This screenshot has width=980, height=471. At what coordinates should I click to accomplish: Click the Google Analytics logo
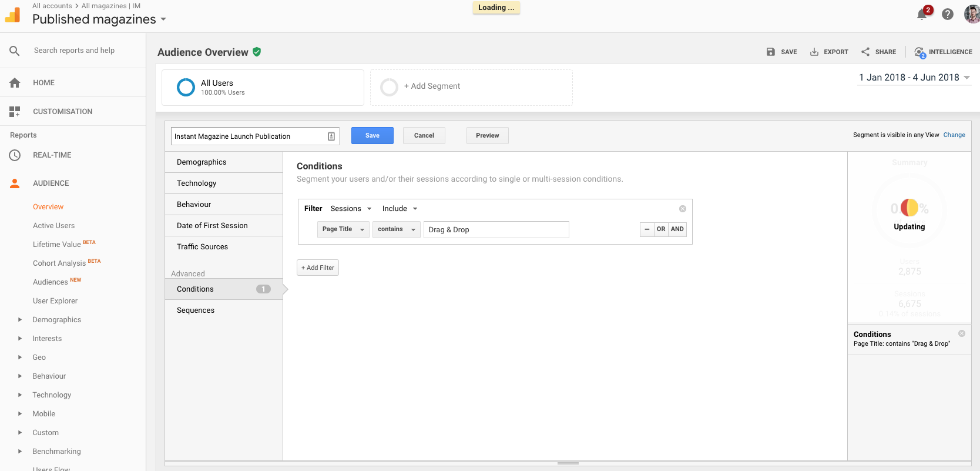[x=13, y=15]
